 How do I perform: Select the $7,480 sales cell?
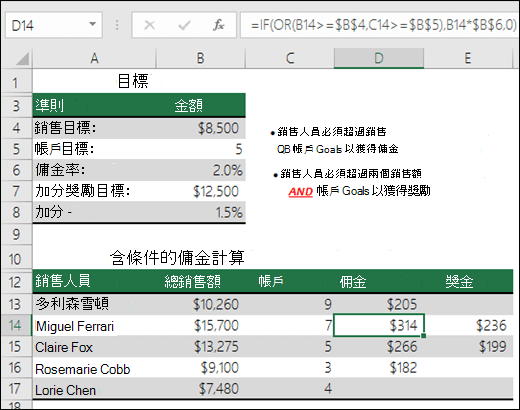pyautogui.click(x=201, y=389)
